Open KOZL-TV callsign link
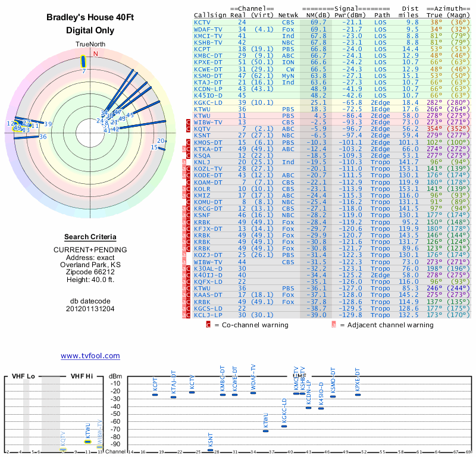476x457 pixels. pos(208,169)
